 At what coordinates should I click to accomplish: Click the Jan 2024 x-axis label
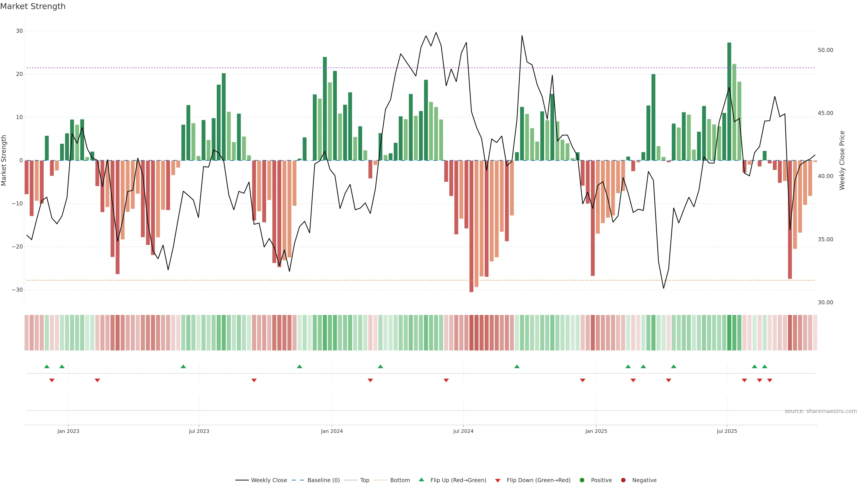(x=332, y=431)
